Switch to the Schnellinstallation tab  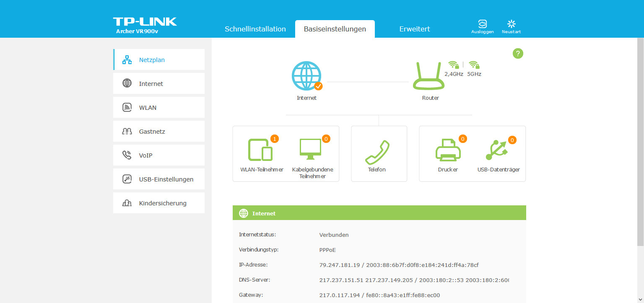click(255, 29)
